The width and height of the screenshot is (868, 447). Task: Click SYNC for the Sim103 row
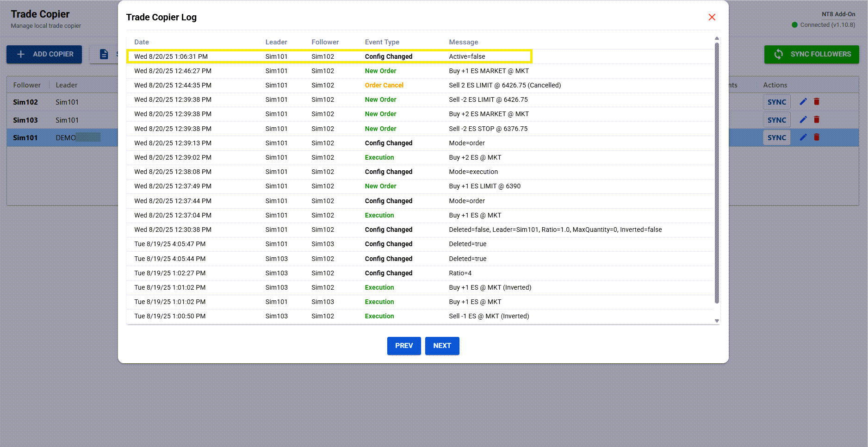[776, 120]
